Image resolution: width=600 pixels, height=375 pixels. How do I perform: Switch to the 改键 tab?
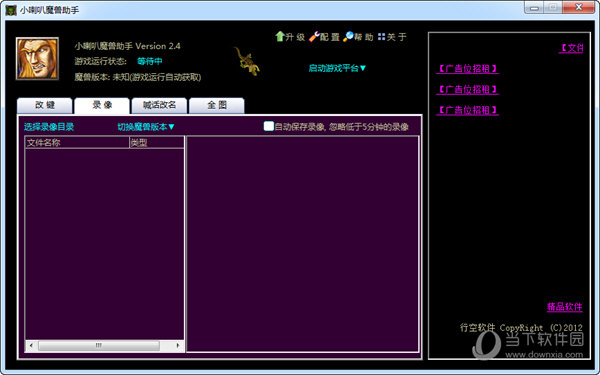click(x=45, y=105)
